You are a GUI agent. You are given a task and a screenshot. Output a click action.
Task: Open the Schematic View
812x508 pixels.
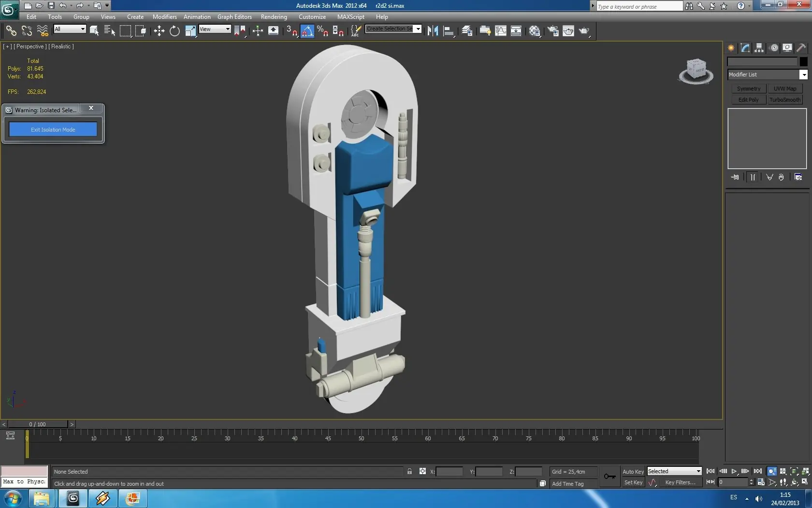[x=516, y=31]
